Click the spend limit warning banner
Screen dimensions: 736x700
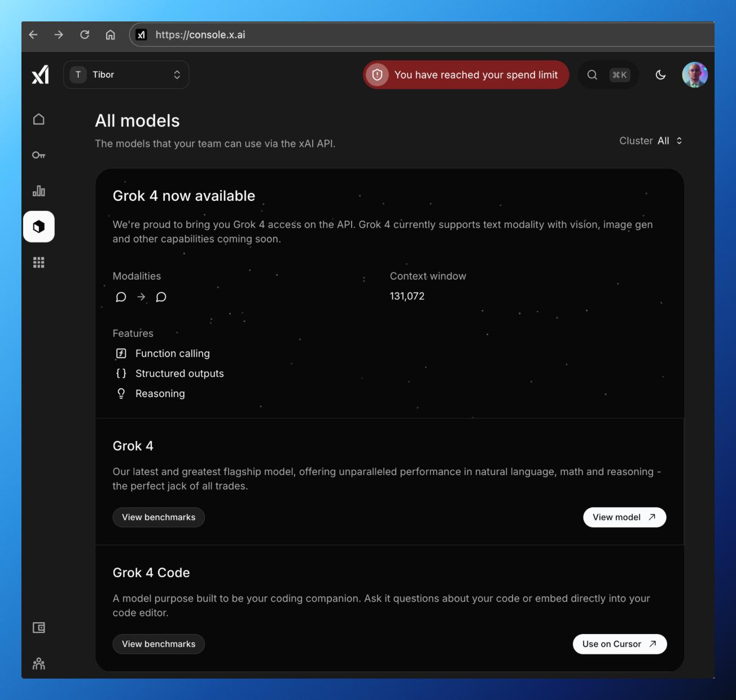coord(466,74)
